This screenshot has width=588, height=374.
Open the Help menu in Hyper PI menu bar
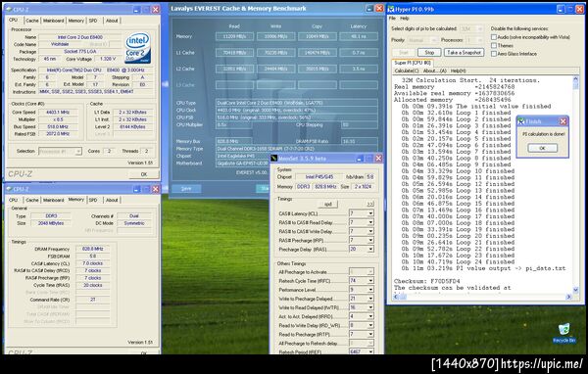point(404,19)
